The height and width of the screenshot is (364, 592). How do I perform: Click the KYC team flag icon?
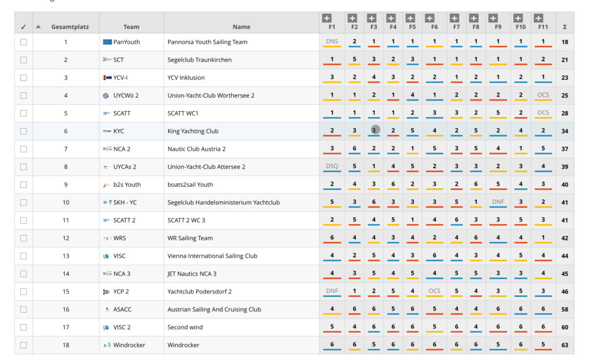coord(107,131)
